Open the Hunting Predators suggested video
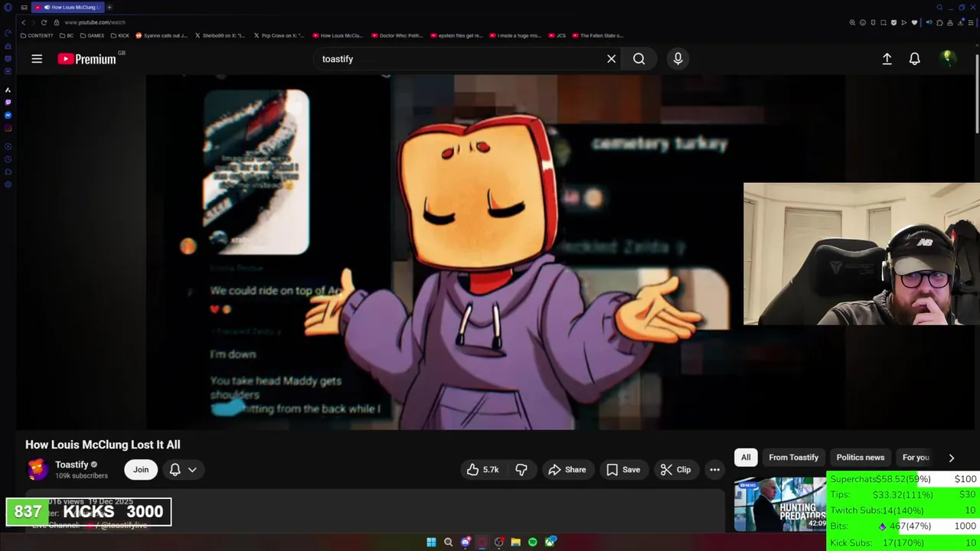Screen dimensions: 980x551 click(x=780, y=504)
